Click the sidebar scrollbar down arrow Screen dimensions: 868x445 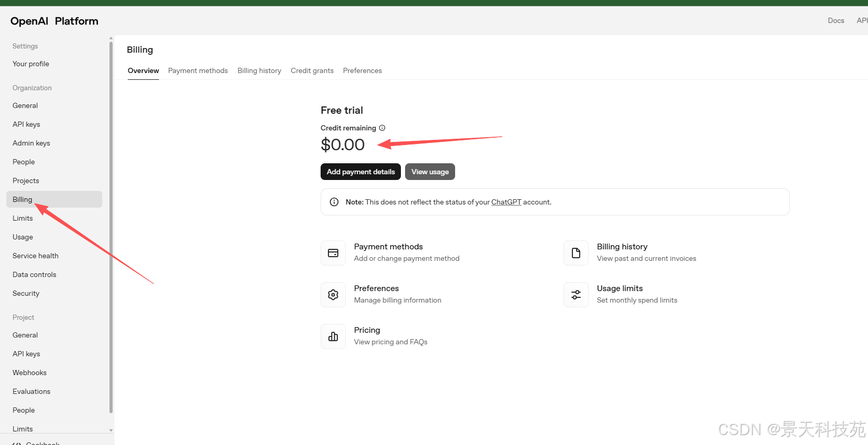(x=111, y=430)
